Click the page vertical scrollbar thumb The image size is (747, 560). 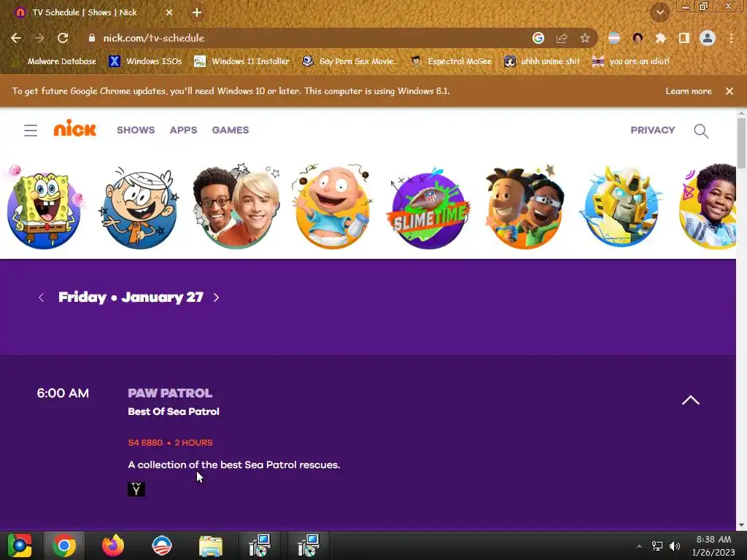pyautogui.click(x=741, y=142)
